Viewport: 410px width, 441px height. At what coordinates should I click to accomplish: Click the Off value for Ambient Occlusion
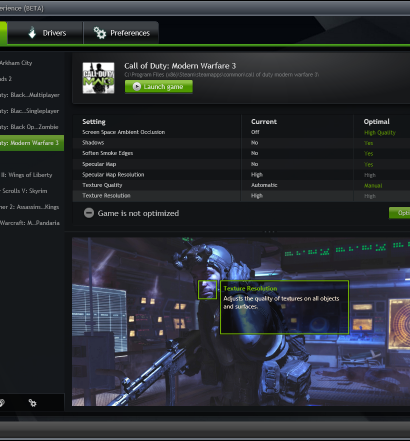point(255,132)
